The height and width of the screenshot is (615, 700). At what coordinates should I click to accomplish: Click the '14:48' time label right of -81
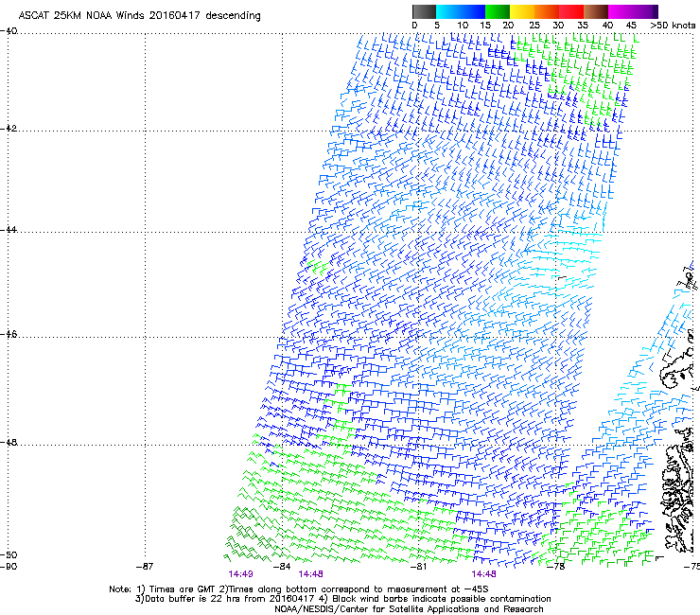pyautogui.click(x=483, y=574)
